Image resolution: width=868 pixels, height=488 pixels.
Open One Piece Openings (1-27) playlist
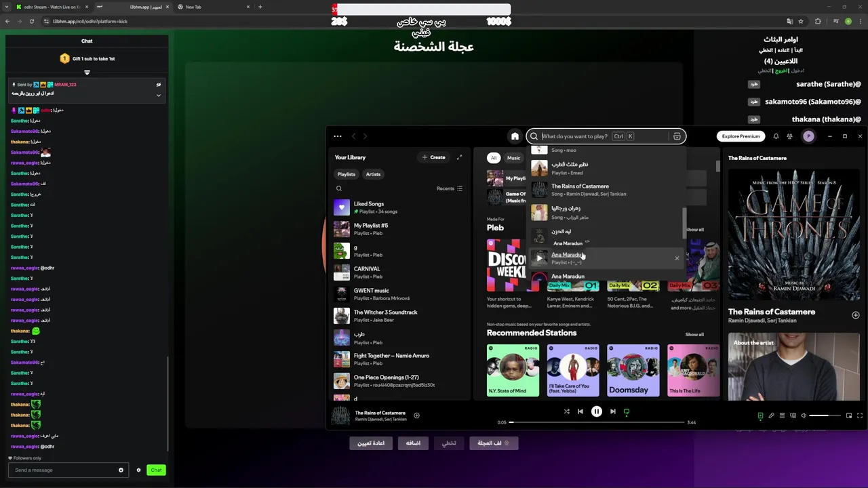point(400,381)
